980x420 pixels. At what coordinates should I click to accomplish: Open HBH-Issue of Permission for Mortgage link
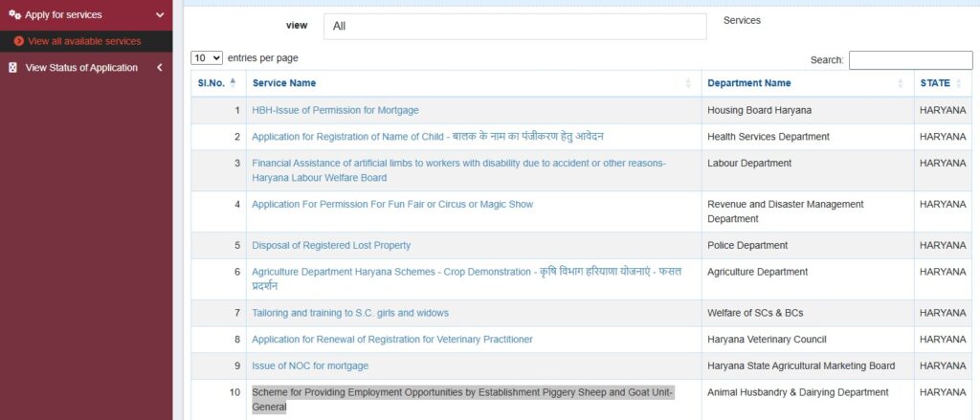[335, 110]
